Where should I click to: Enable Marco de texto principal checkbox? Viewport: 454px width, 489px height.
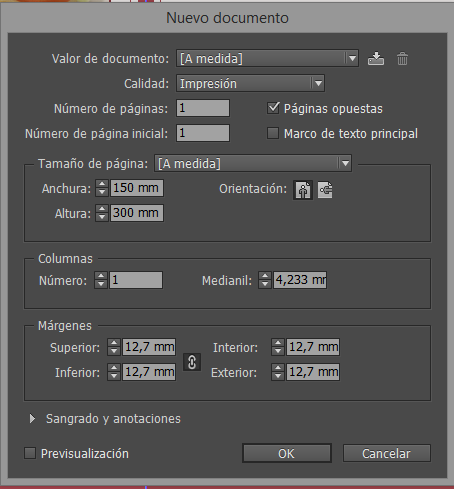[273, 133]
